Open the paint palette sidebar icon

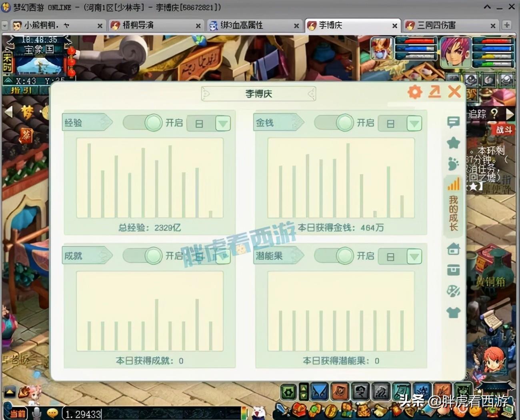(453, 291)
